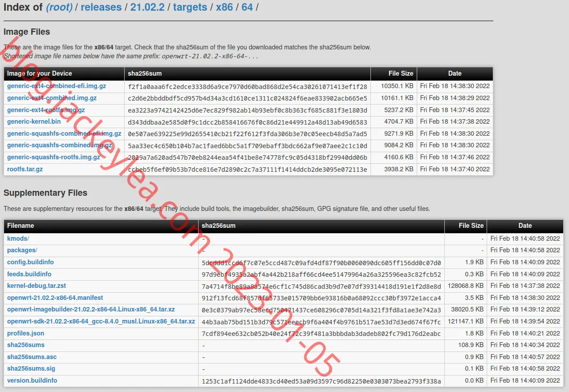Open openwrt-21.02.2-x86-64.manifest

pos(55,298)
